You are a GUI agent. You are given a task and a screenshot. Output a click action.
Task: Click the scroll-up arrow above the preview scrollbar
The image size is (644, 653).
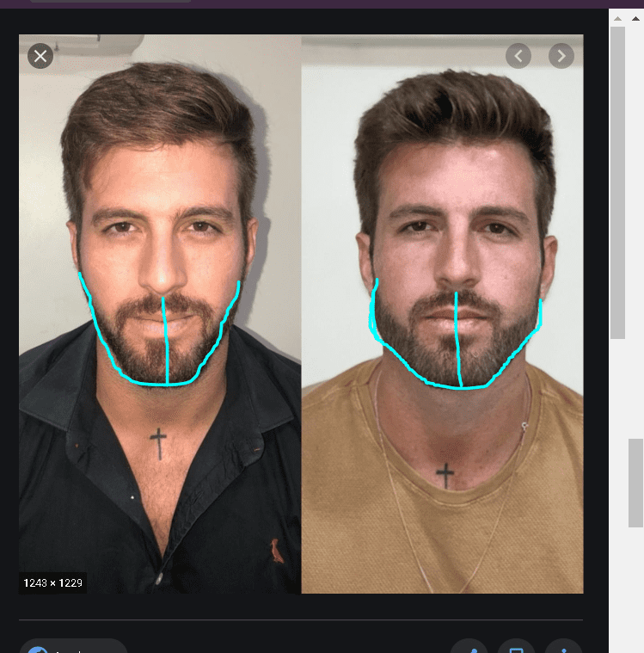click(x=617, y=16)
